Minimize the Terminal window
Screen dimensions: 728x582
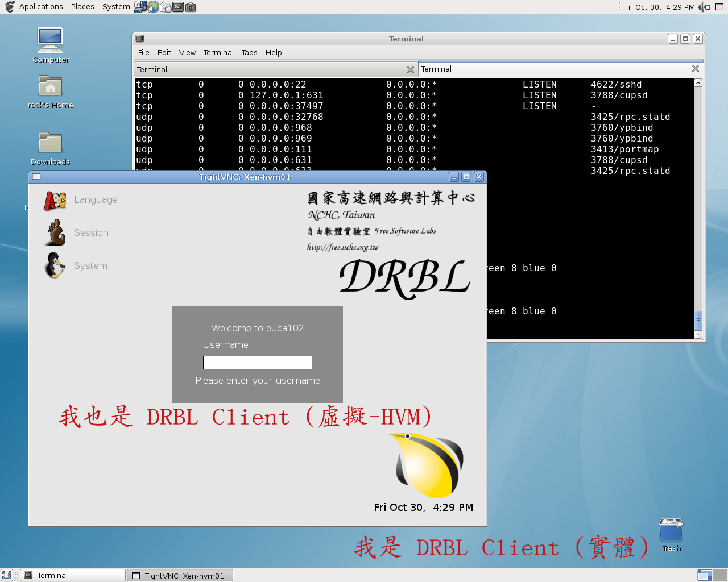pos(673,39)
